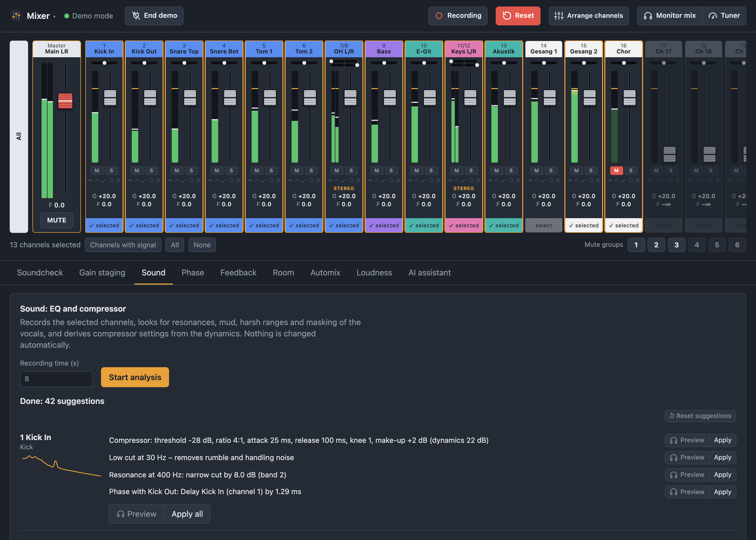Screen dimensions: 756x540
Task: Click the EQ curve icon on Snare Top
Action: [177, 180]
